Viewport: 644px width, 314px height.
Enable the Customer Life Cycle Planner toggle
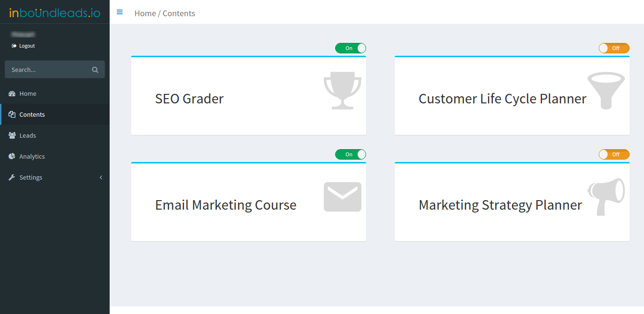[x=614, y=48]
